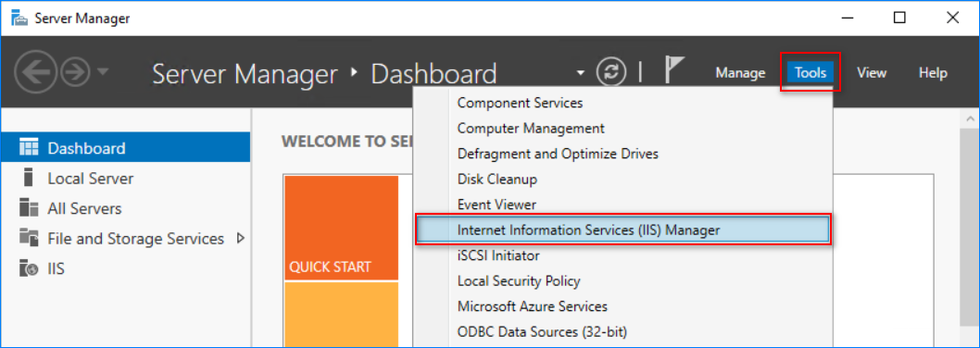Open iSCSI Initiator
Viewport: 980px width, 348px height.
coord(622,255)
